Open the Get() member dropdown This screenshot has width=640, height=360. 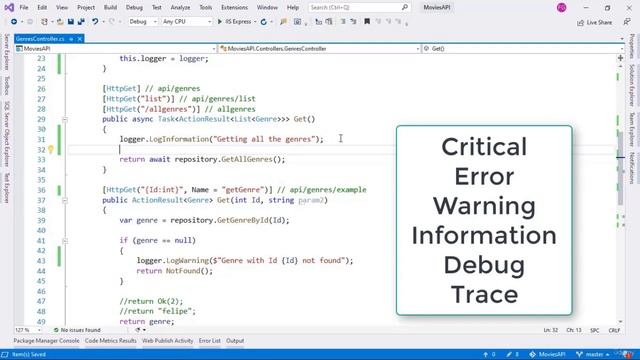click(x=523, y=49)
